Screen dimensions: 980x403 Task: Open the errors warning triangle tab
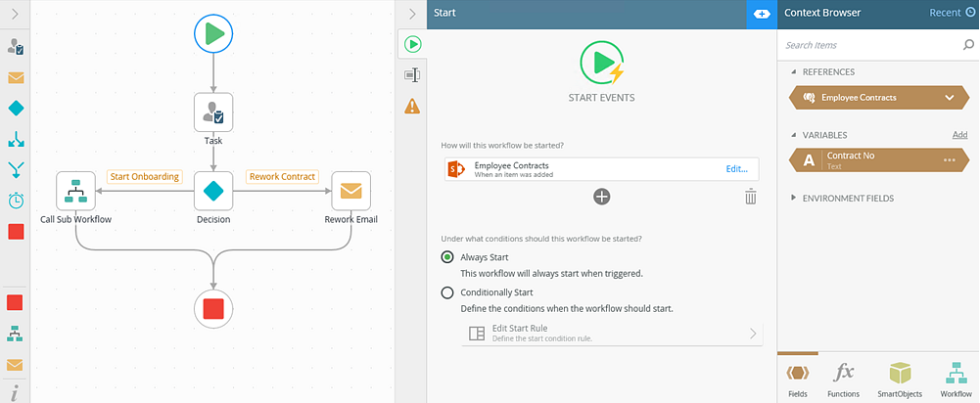(412, 106)
